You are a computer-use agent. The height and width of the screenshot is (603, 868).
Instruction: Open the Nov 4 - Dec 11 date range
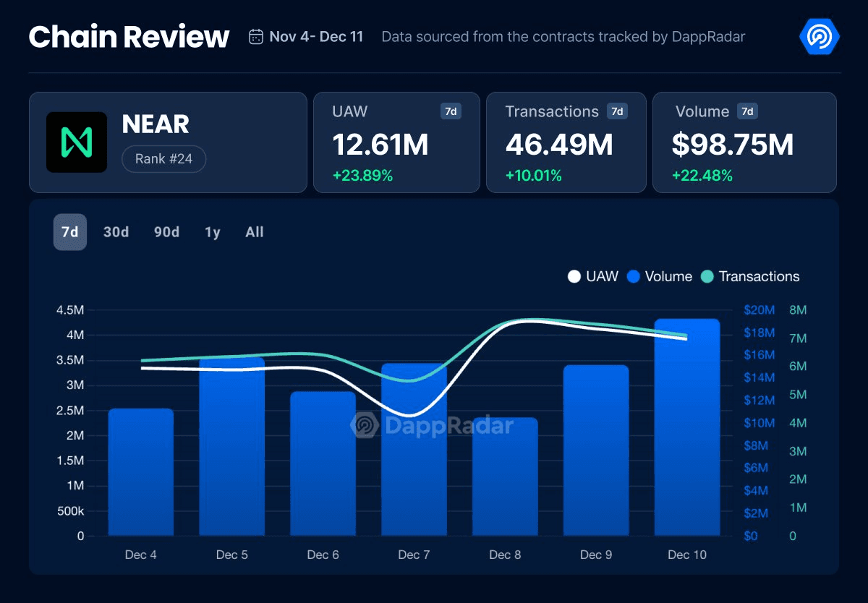[316, 37]
